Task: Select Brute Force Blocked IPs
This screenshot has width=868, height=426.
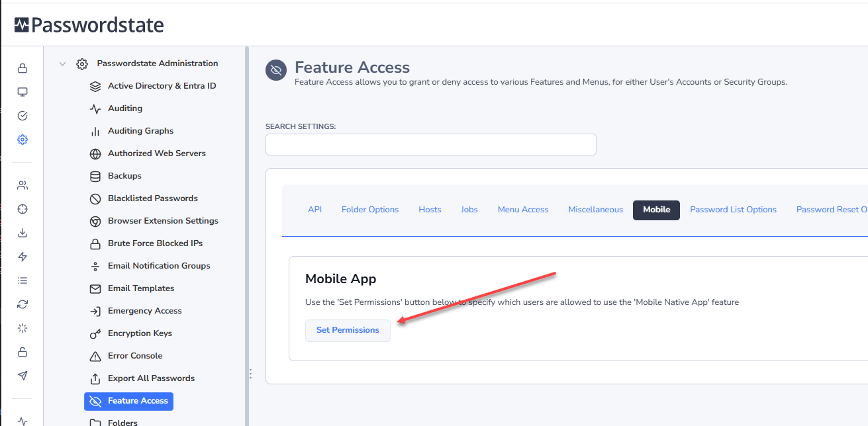Action: coord(156,243)
